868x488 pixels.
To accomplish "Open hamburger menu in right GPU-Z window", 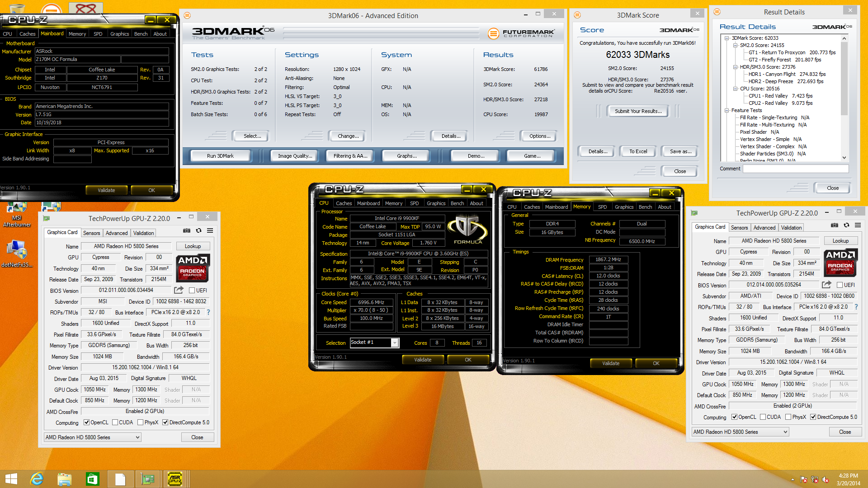I will [858, 225].
